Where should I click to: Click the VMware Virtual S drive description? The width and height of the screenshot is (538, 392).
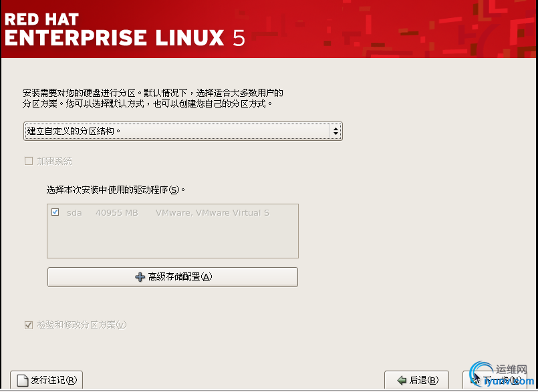(213, 213)
